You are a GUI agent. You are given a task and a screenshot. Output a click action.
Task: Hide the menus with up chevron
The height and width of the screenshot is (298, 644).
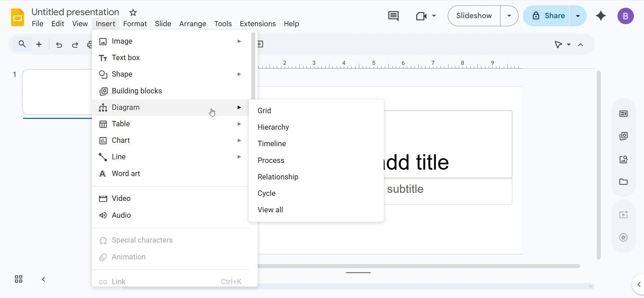tap(581, 45)
